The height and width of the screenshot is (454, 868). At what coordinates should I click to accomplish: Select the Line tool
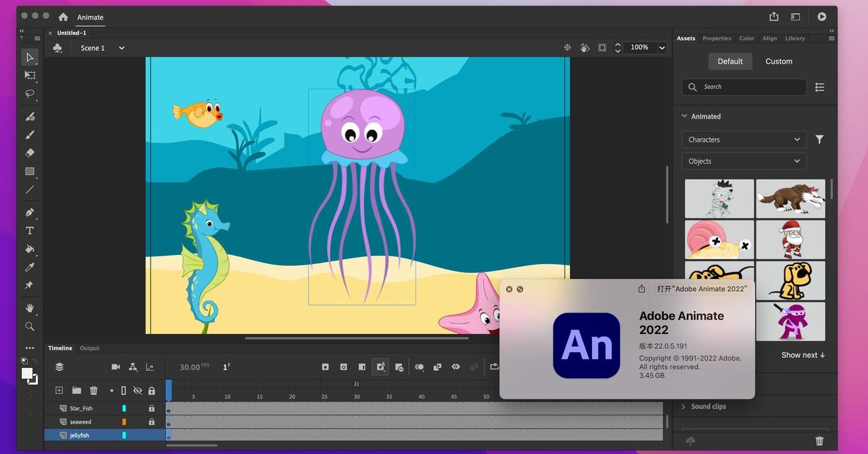[x=30, y=189]
